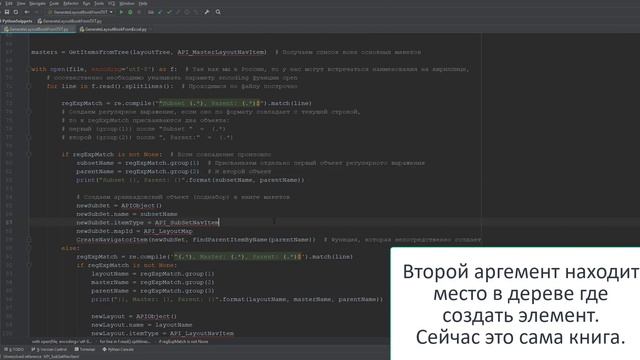Screen dimensions: 640x360
Task: Open the Edit menu
Action: (x=9, y=3)
